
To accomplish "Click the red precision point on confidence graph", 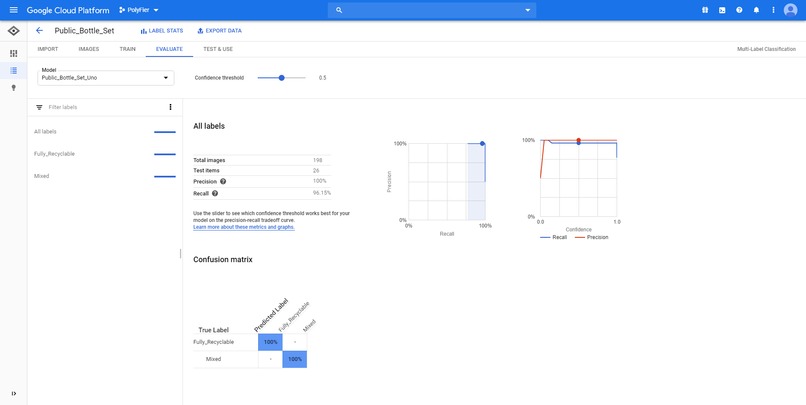I will click(578, 140).
